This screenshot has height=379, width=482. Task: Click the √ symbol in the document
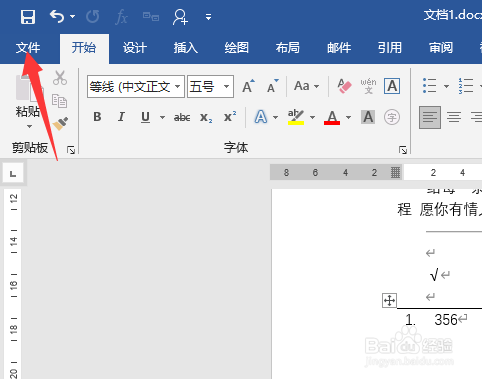pyautogui.click(x=434, y=275)
